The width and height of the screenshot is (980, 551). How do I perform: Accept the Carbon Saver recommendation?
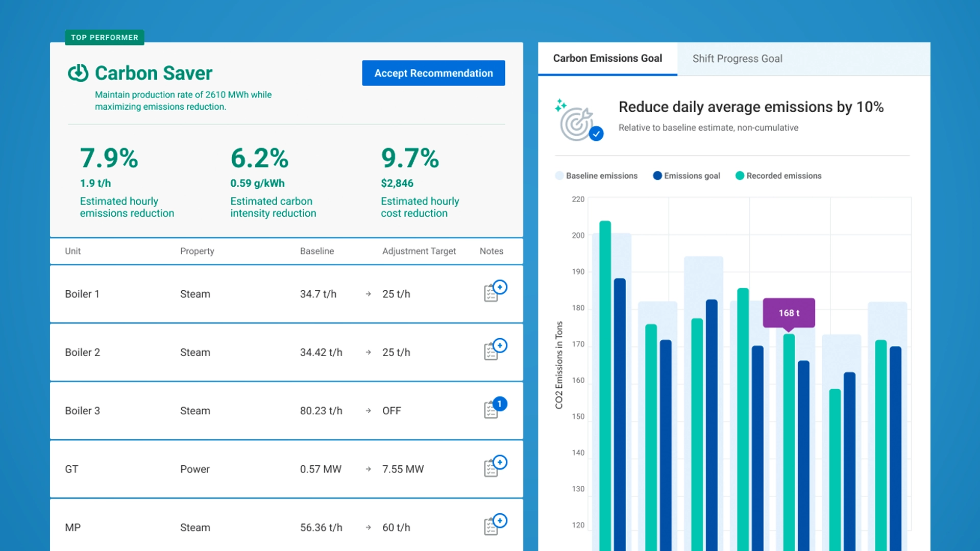433,73
